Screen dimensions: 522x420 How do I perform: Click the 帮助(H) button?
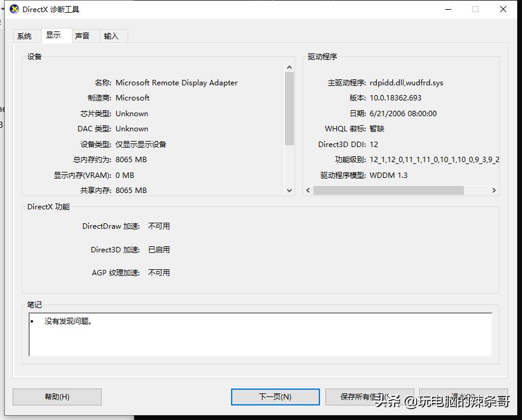click(56, 397)
